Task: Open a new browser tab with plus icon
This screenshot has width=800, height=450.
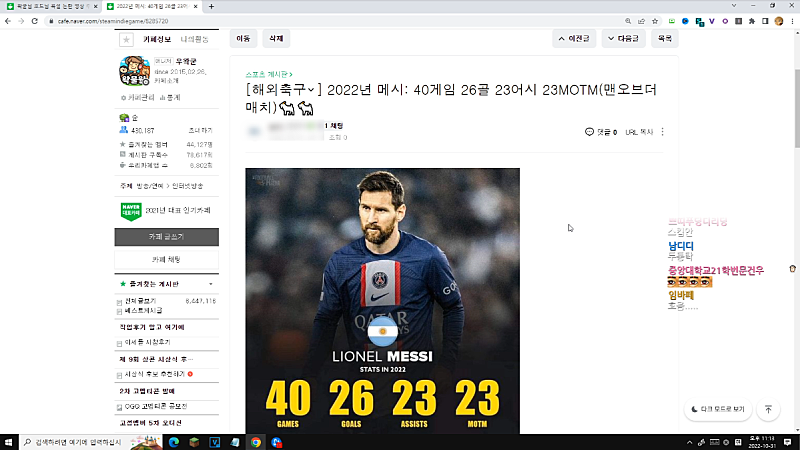Action: tap(213, 6)
